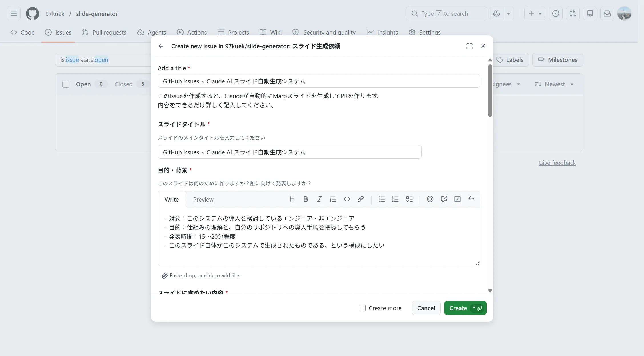Open the user avatar menu

624,13
